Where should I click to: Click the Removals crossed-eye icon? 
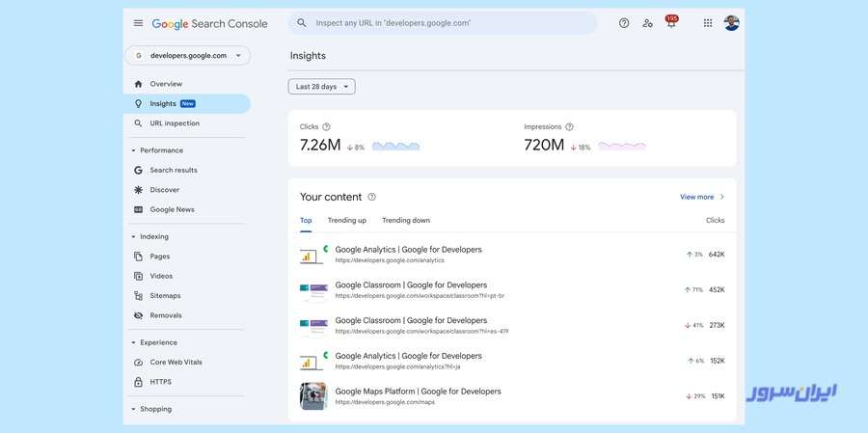click(138, 315)
